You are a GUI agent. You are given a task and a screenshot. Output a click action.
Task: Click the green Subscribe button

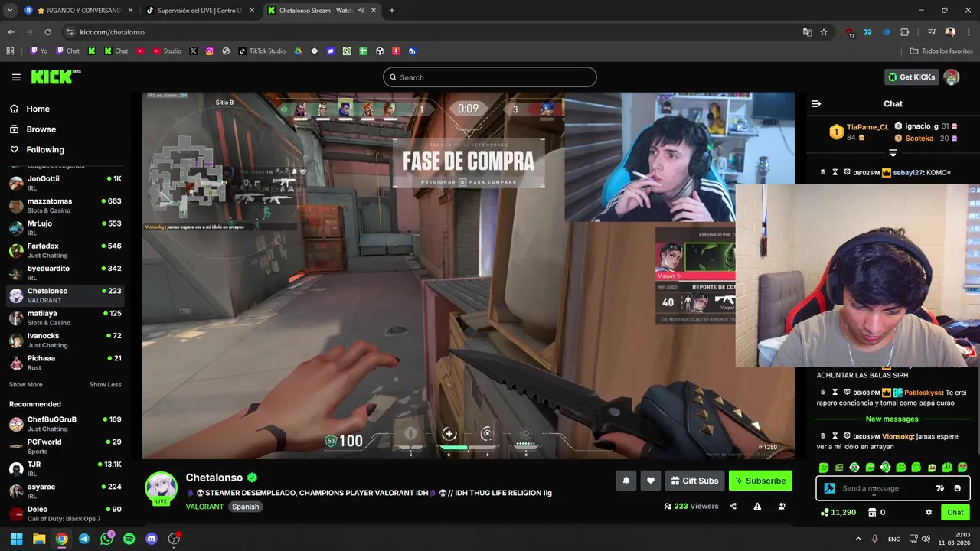point(760,481)
